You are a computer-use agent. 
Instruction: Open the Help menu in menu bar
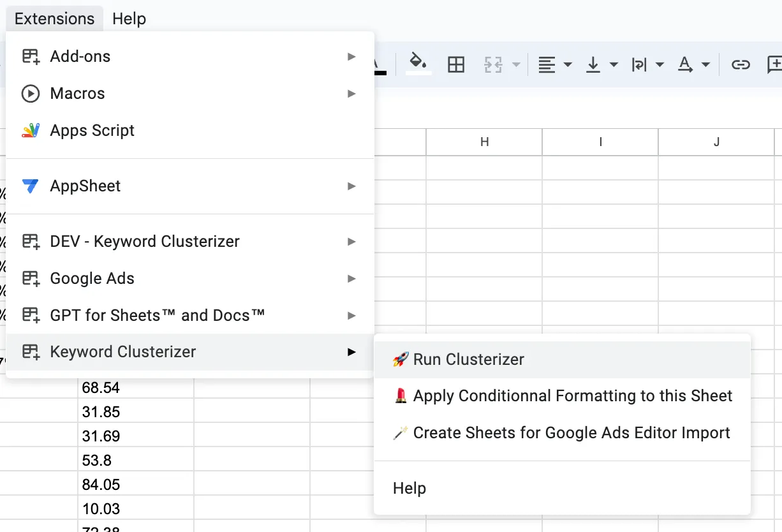coord(129,19)
